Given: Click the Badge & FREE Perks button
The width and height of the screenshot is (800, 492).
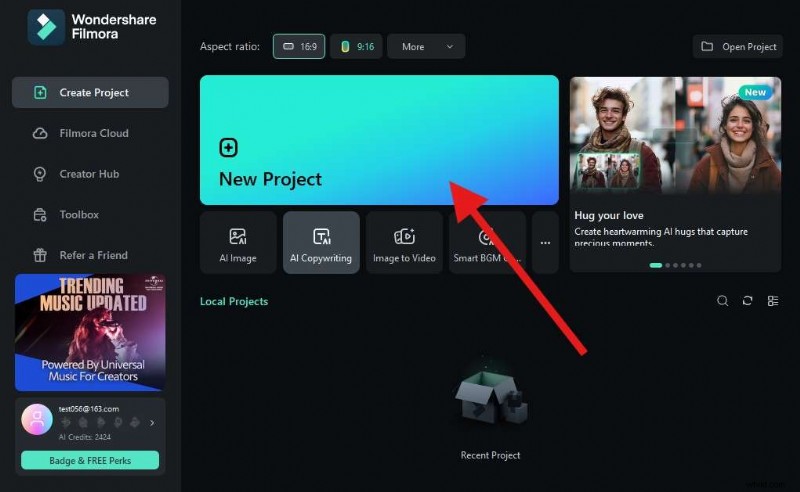Looking at the screenshot, I should (x=90, y=460).
